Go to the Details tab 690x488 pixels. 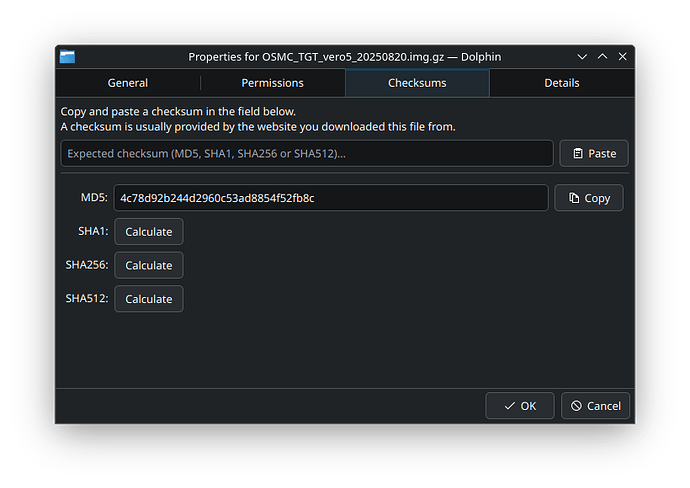[x=561, y=83]
